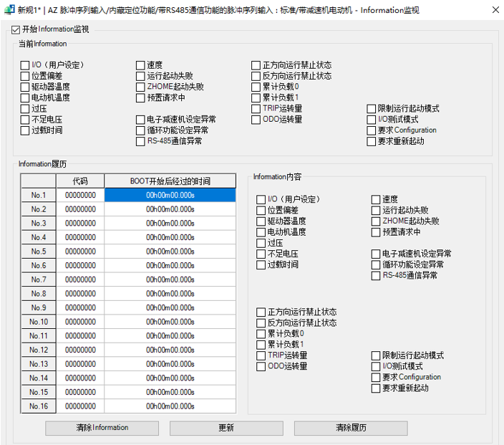Image resolution: width=504 pixels, height=445 pixels.
Task: Check 电动机温度 in 当前Information section
Action: point(25,97)
